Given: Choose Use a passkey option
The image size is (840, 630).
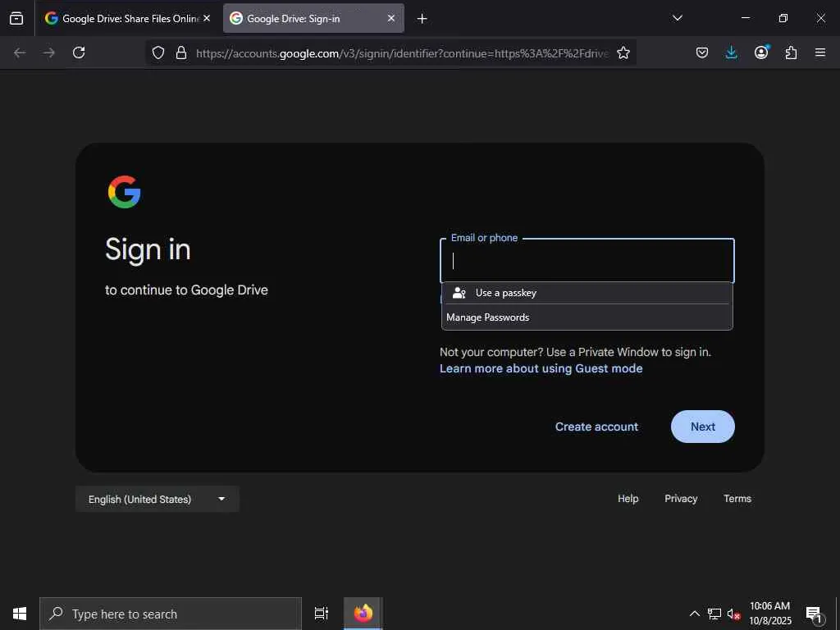Looking at the screenshot, I should (x=587, y=293).
